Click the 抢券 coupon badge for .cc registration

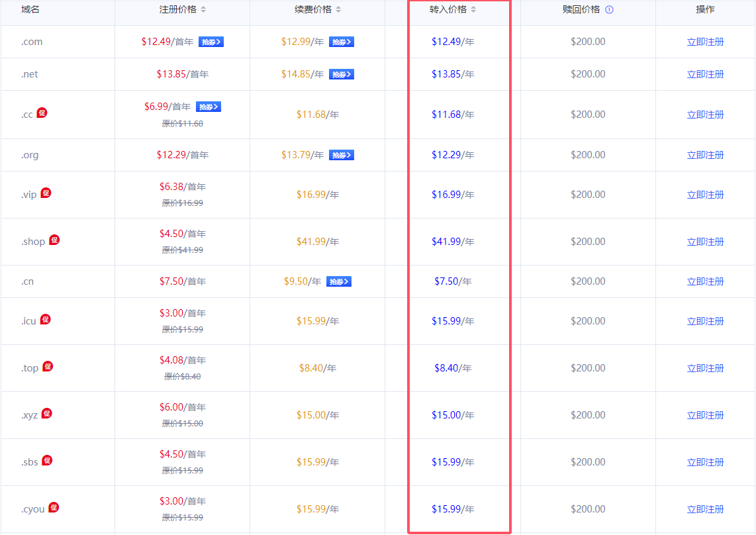tap(208, 107)
